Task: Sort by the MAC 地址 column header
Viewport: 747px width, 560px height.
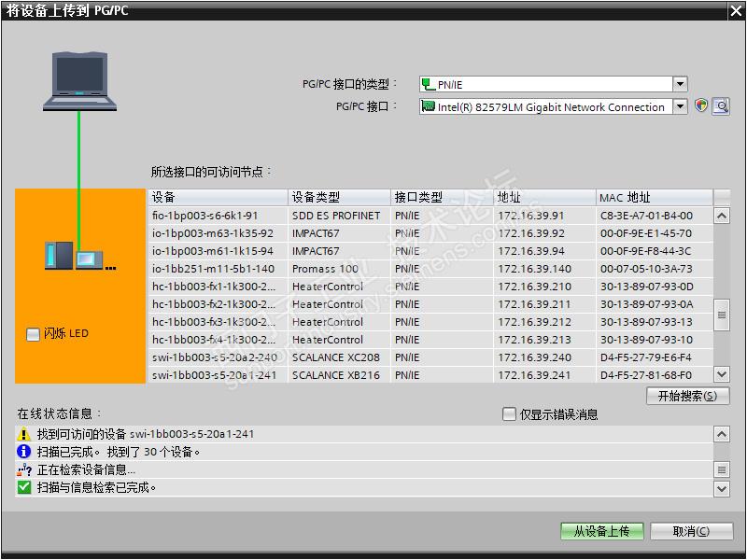Action: click(x=655, y=197)
